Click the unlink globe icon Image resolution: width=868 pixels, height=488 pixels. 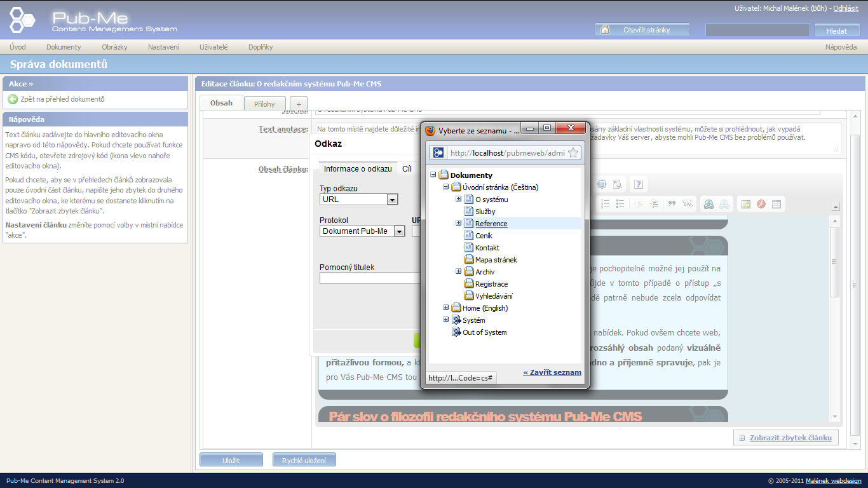[x=724, y=204]
